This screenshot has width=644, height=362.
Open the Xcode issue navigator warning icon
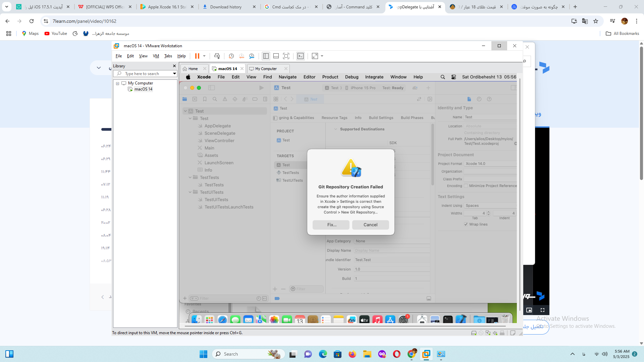pos(225,99)
